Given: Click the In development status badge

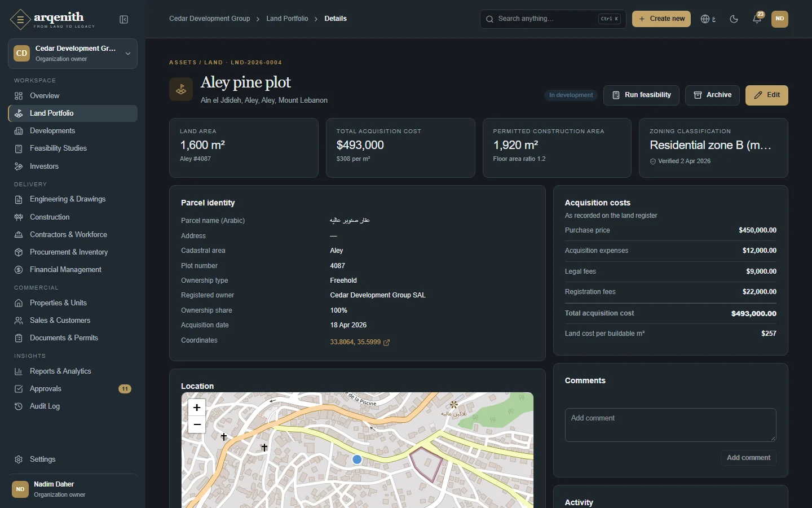Looking at the screenshot, I should pyautogui.click(x=571, y=95).
